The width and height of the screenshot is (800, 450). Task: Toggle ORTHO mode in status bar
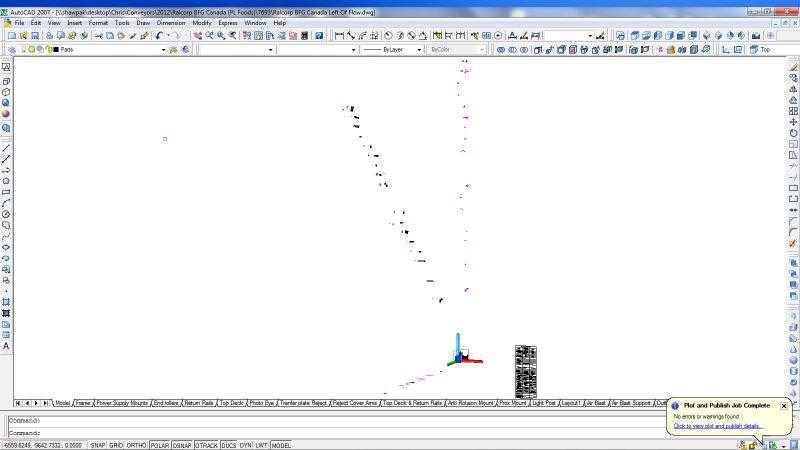point(136,445)
